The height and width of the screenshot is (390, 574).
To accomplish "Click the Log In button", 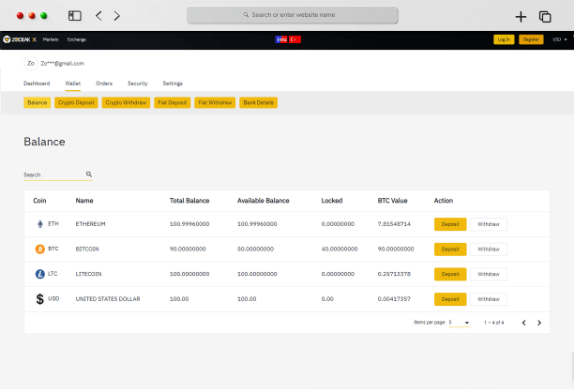I will click(x=504, y=40).
